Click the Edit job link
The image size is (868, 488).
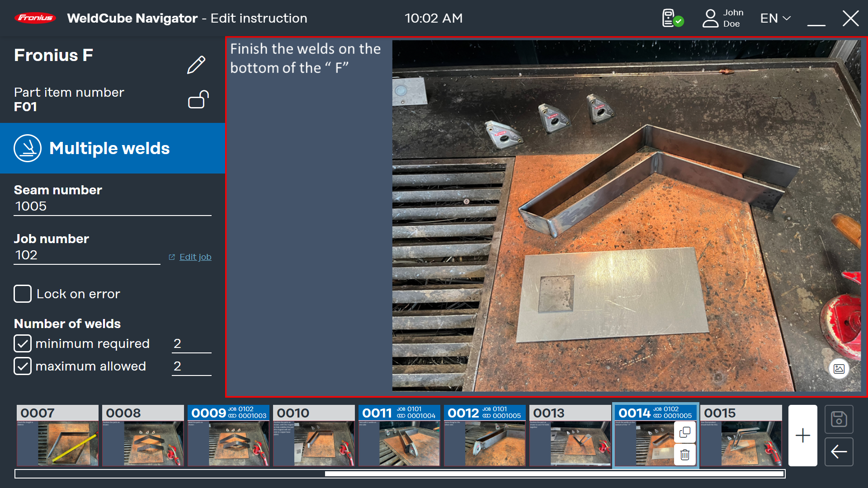(x=195, y=257)
